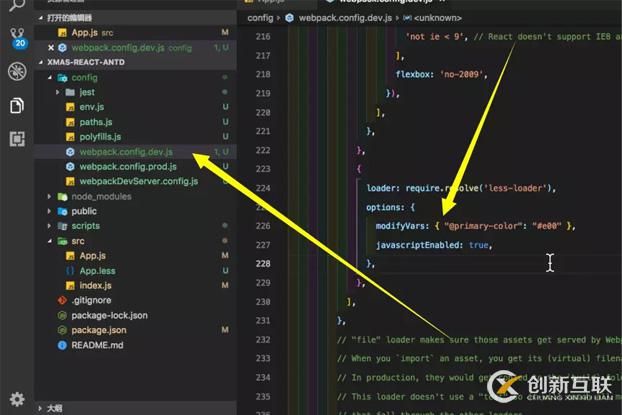This screenshot has width=622, height=415.
Task: Select webpack.config.dev.js config in open editors
Action: click(x=135, y=48)
